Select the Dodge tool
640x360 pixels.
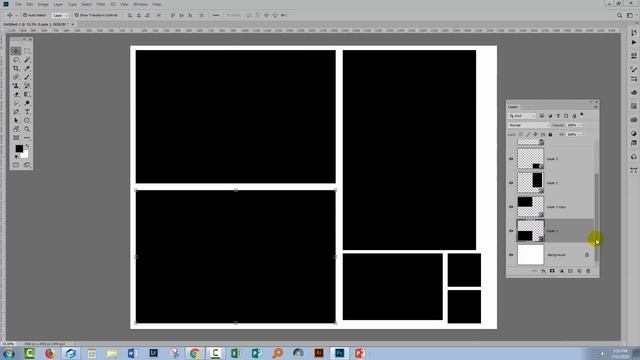coord(27,103)
